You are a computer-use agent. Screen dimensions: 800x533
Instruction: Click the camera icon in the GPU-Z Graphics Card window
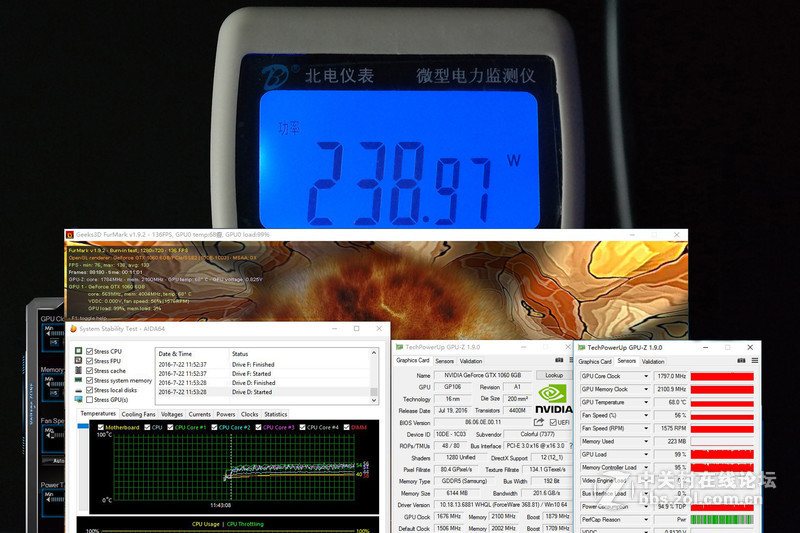(x=559, y=360)
